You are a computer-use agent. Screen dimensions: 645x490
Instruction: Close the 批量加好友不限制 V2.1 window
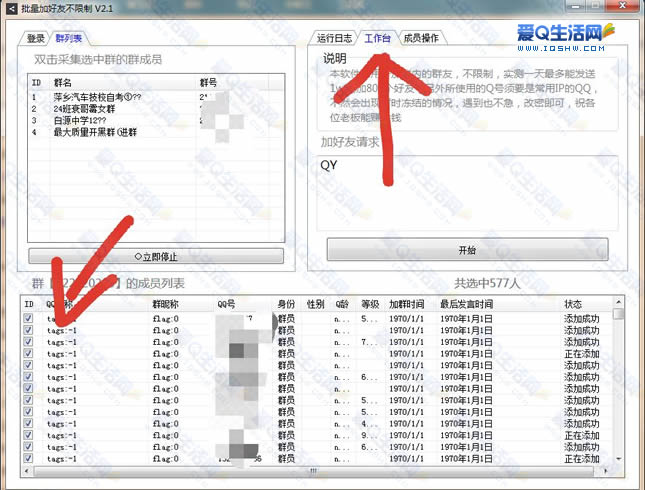point(622,5)
